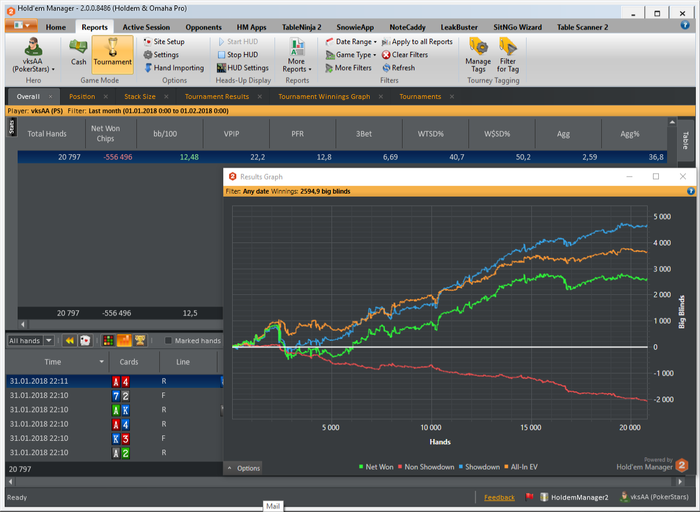Enable the Marked hands checkbox
Image resolution: width=700 pixels, height=512 pixels.
[x=168, y=341]
